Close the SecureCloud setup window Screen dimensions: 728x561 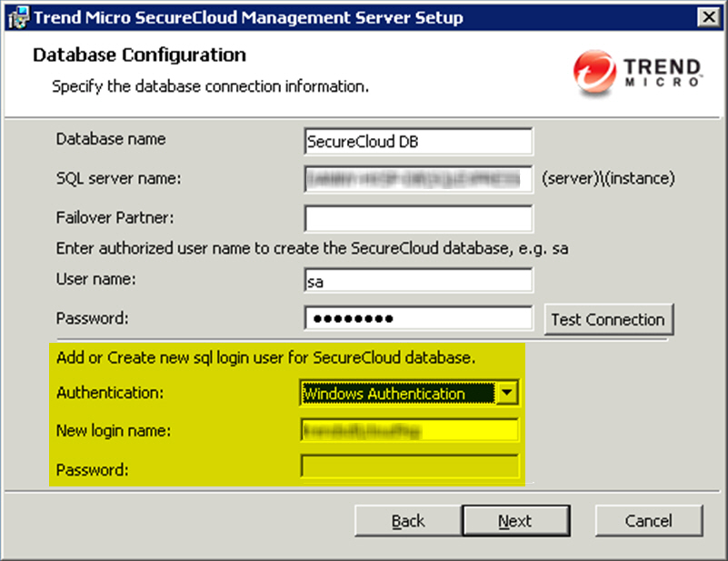pyautogui.click(x=705, y=18)
